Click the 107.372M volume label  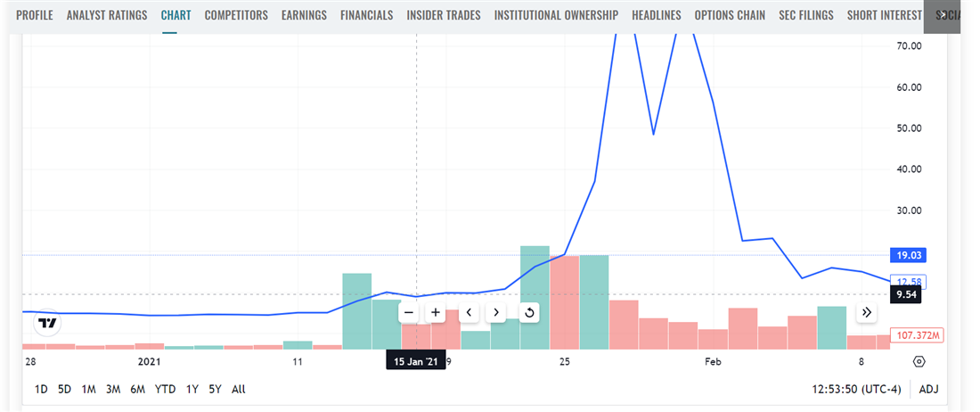click(919, 335)
